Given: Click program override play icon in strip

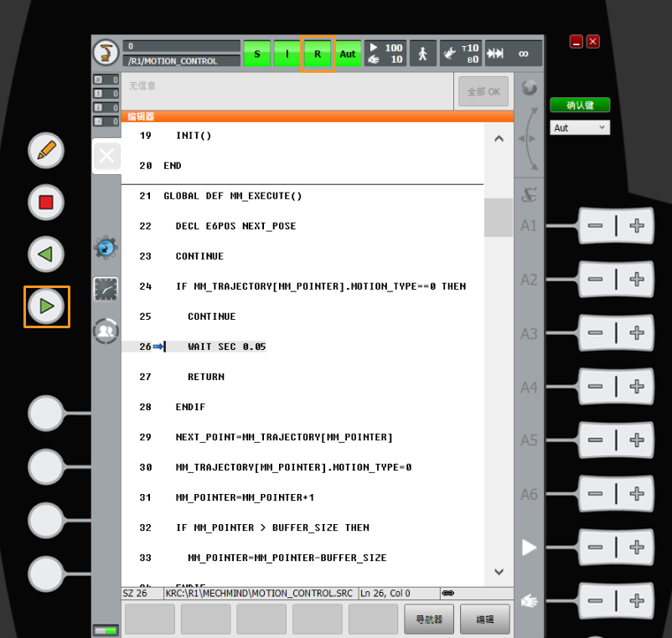Looking at the screenshot, I should pos(529,548).
